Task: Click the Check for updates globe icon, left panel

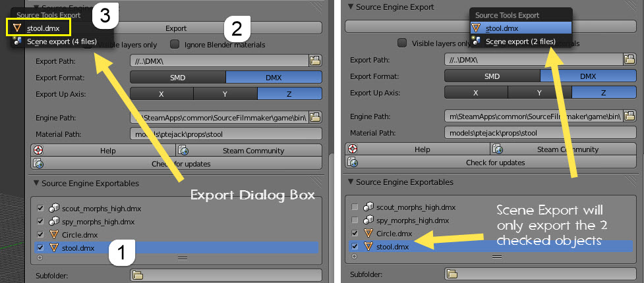Action: (x=38, y=164)
